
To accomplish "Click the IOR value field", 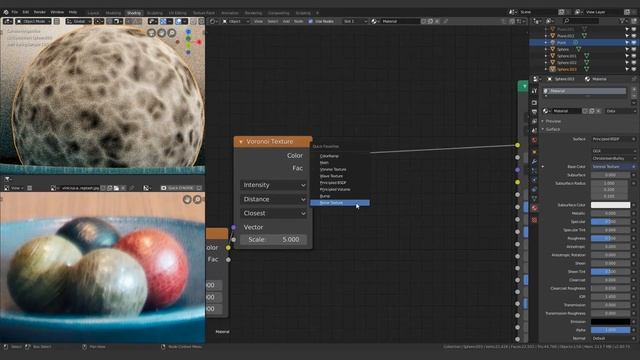I will click(x=610, y=297).
